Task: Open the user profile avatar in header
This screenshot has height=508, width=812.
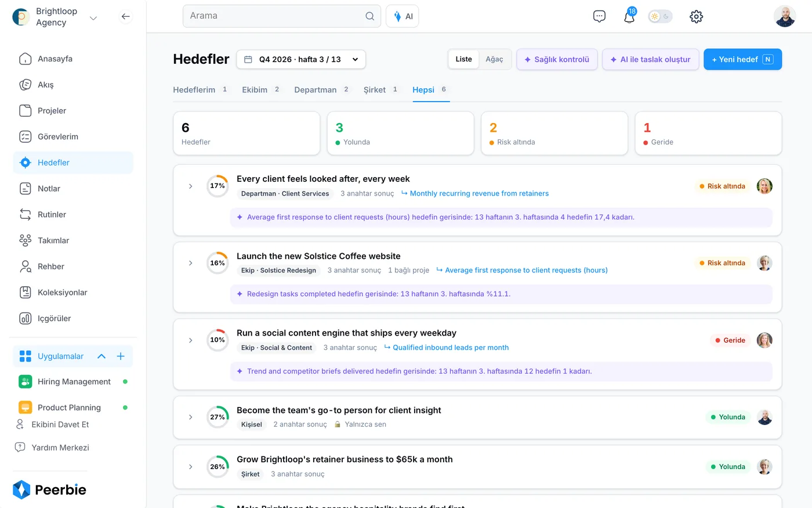Action: click(785, 16)
